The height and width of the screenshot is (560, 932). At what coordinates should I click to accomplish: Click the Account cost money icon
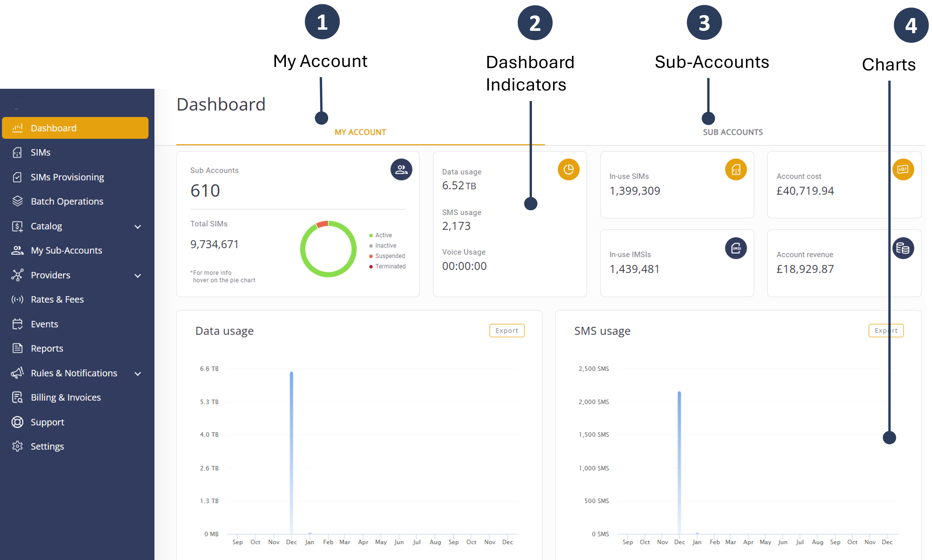click(x=903, y=169)
